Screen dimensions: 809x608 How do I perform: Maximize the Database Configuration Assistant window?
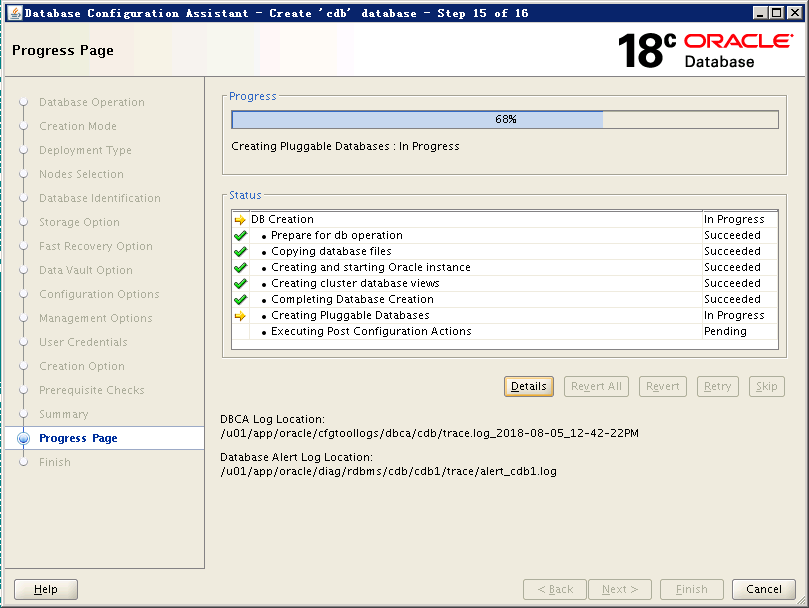[776, 13]
